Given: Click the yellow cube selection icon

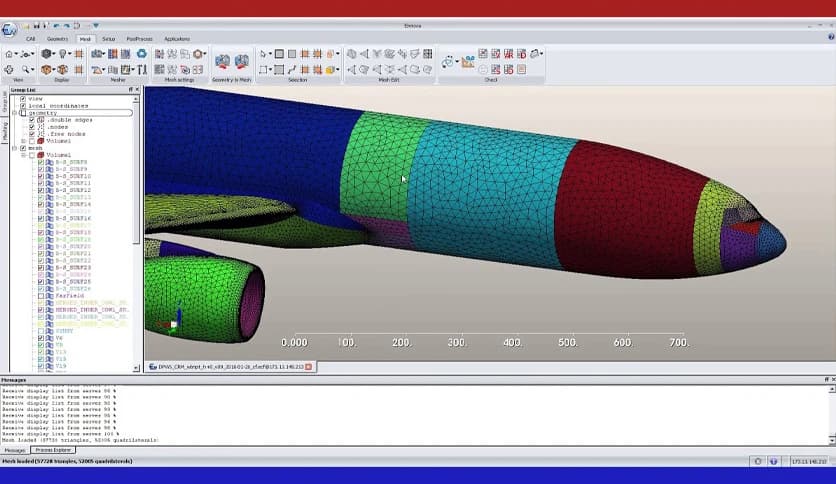Looking at the screenshot, I should (330, 69).
